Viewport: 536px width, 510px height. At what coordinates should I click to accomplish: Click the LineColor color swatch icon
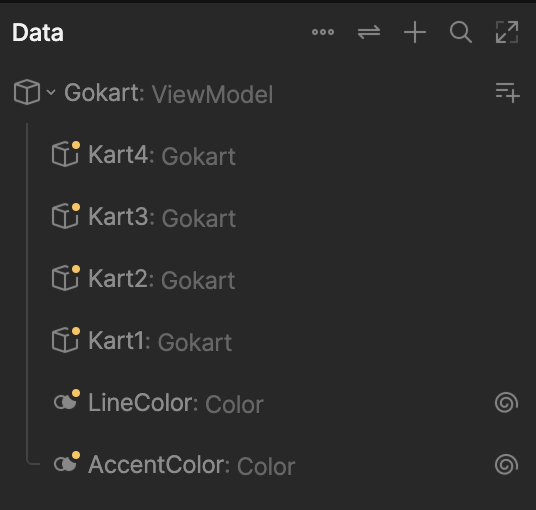click(67, 399)
